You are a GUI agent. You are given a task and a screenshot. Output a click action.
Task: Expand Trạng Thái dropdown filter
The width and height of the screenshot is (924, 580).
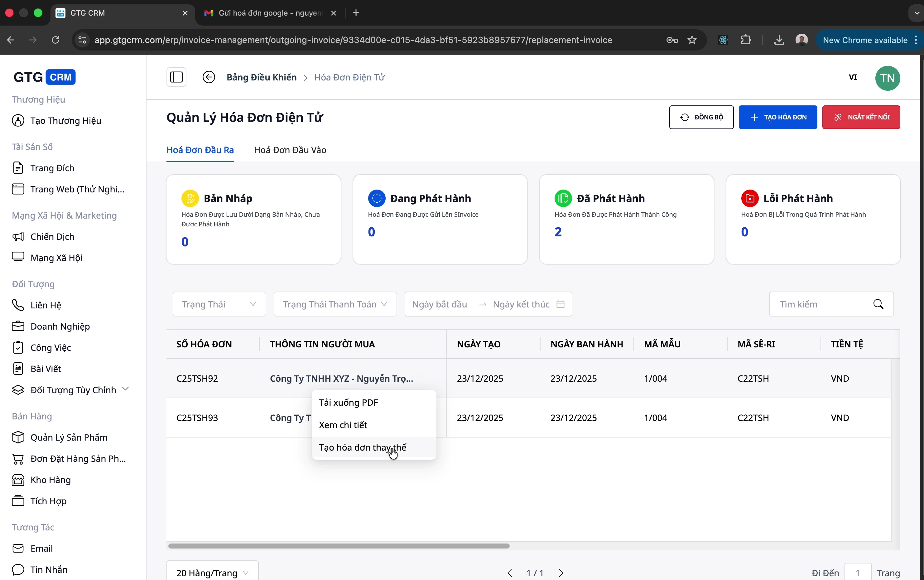(219, 304)
